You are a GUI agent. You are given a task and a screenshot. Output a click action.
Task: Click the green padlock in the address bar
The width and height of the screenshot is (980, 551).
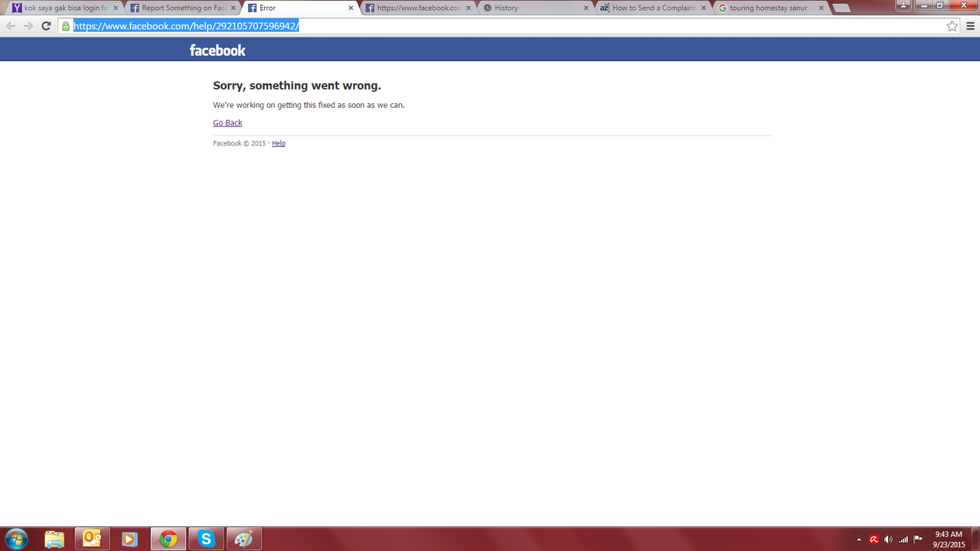pyautogui.click(x=66, y=26)
